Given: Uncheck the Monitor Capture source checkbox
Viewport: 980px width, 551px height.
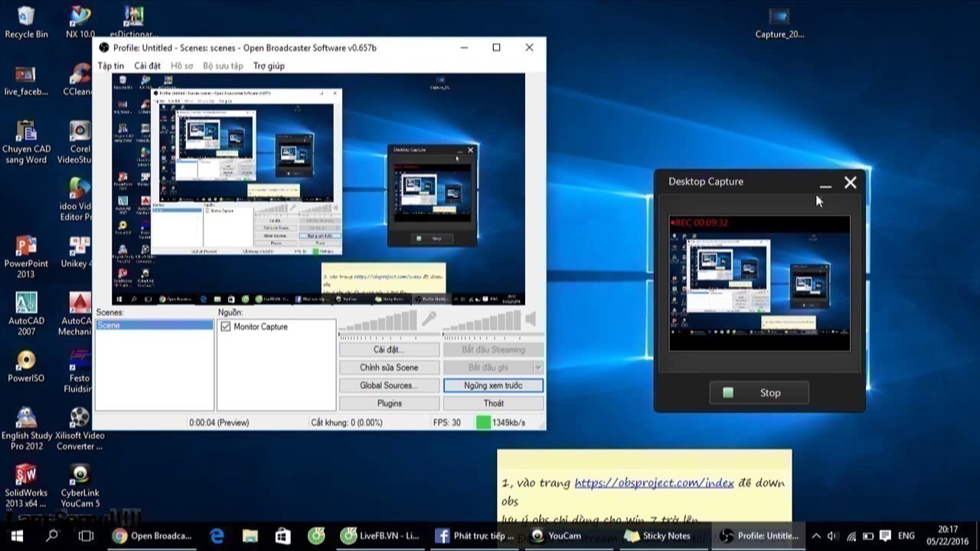Looking at the screenshot, I should 225,327.
